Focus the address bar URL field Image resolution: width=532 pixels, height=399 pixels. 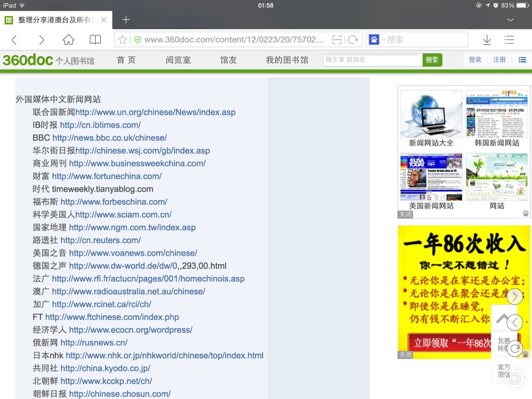click(x=234, y=40)
